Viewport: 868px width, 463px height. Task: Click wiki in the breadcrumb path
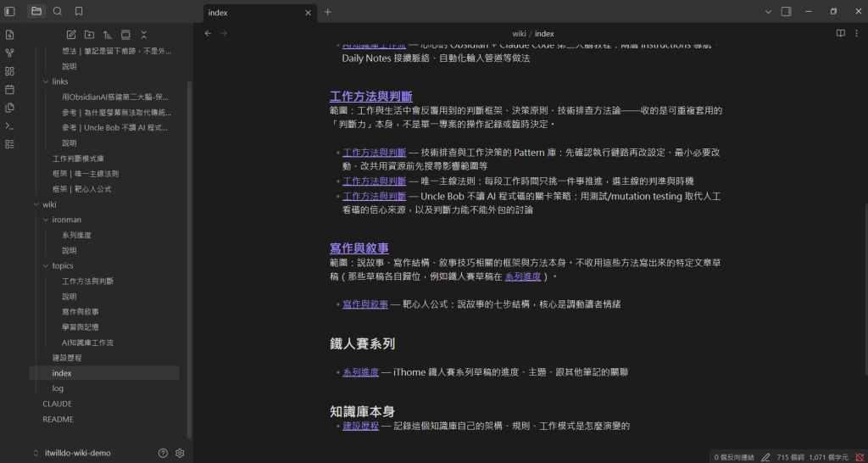point(519,34)
